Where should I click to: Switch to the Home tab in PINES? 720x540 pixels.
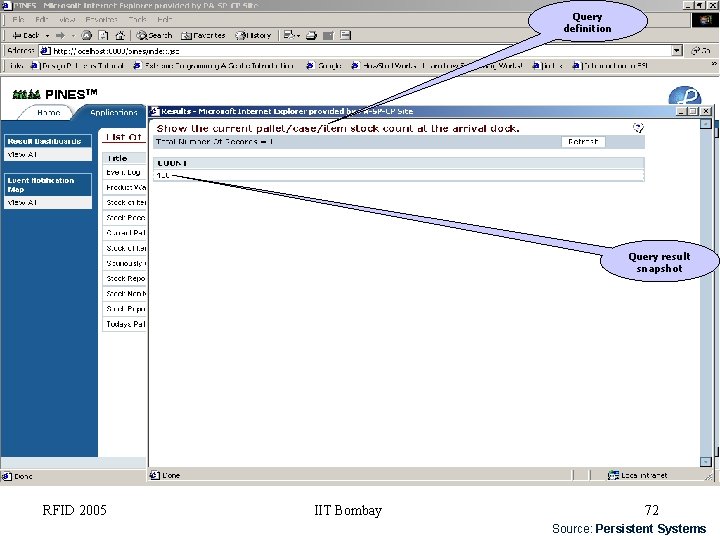pos(48,112)
